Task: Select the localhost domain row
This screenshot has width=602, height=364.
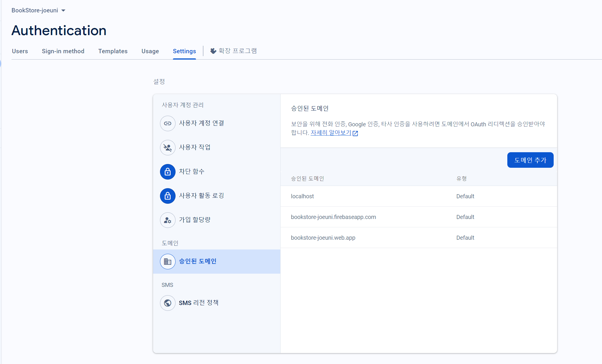Action: tap(302, 196)
